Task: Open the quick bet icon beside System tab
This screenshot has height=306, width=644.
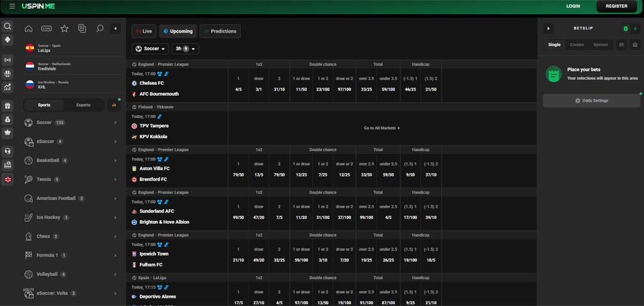Action: pyautogui.click(x=622, y=45)
